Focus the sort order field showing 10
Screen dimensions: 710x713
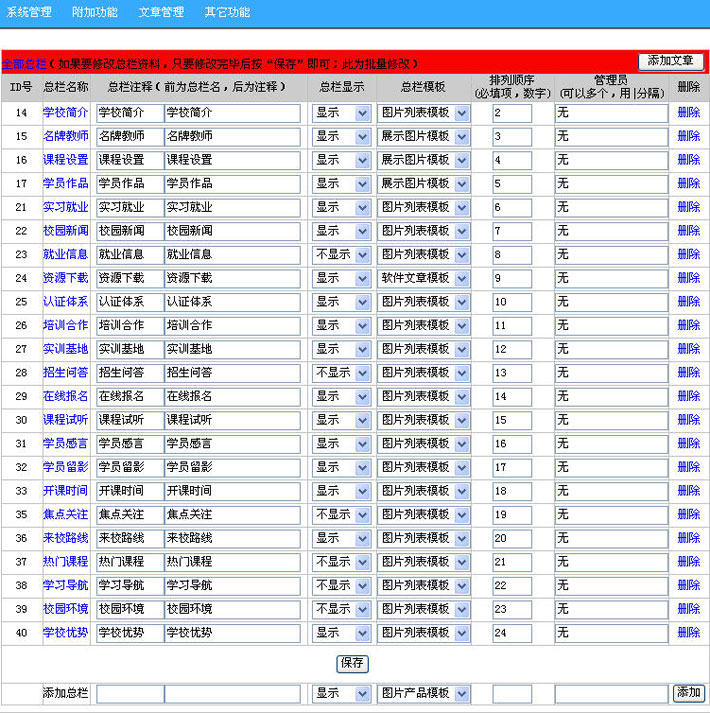click(512, 302)
